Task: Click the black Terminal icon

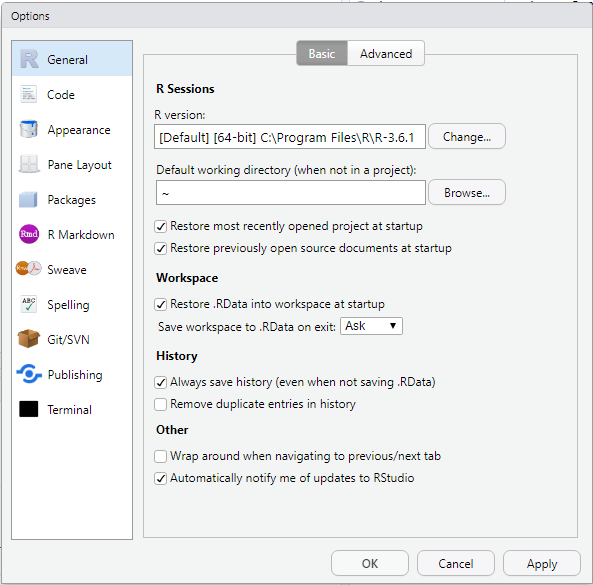Action: [x=29, y=409]
